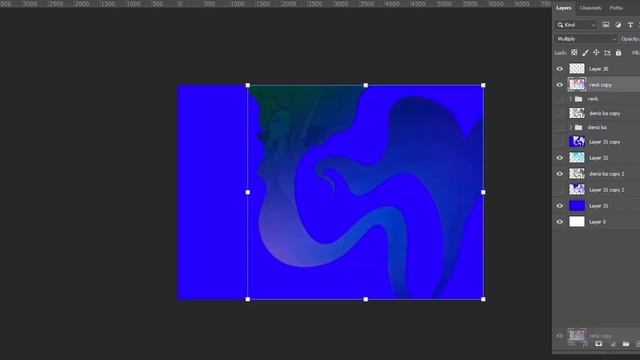
Task: Click the middle-right transform handle
Action: point(483,192)
